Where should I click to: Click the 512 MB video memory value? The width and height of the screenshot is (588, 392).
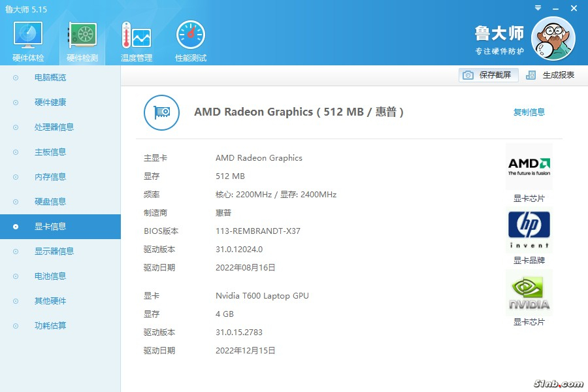click(x=230, y=176)
